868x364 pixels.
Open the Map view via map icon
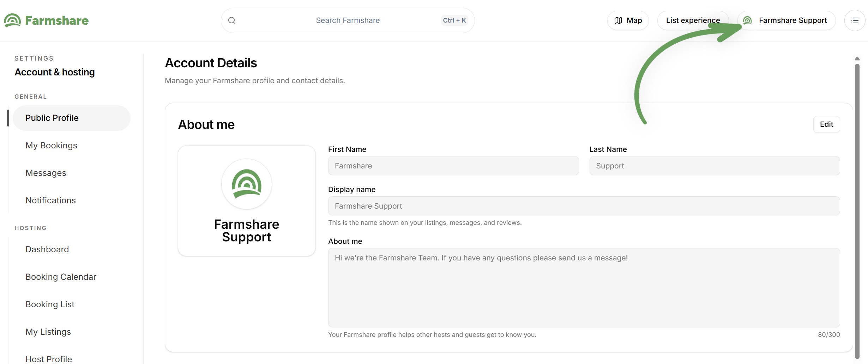pos(618,20)
